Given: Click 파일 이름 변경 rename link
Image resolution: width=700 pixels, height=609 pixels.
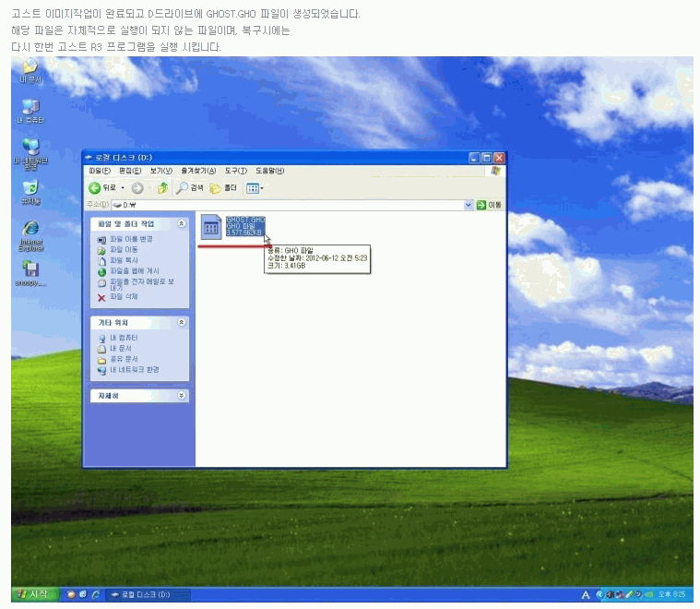Looking at the screenshot, I should click(131, 239).
